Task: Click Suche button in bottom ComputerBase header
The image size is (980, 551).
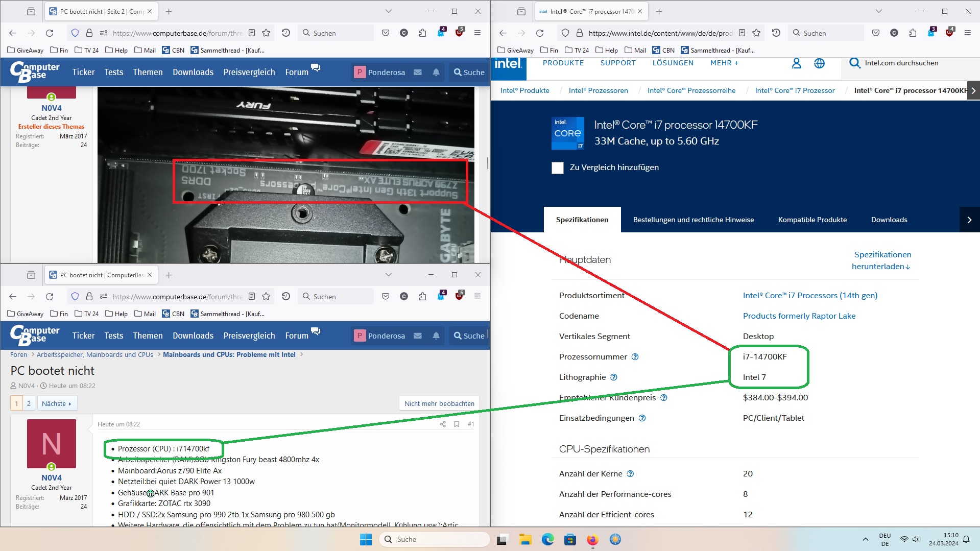Action: tap(469, 336)
